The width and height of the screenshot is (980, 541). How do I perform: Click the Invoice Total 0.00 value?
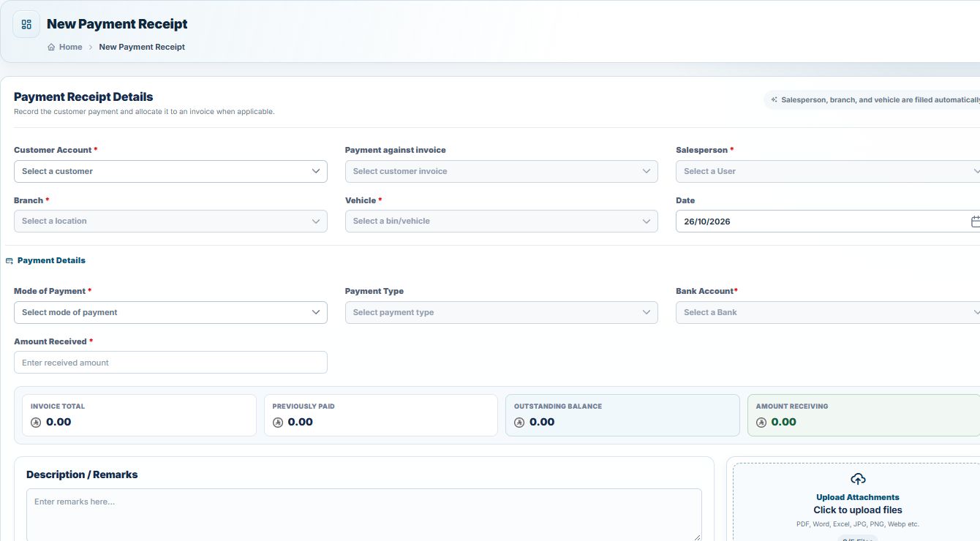[59, 422]
